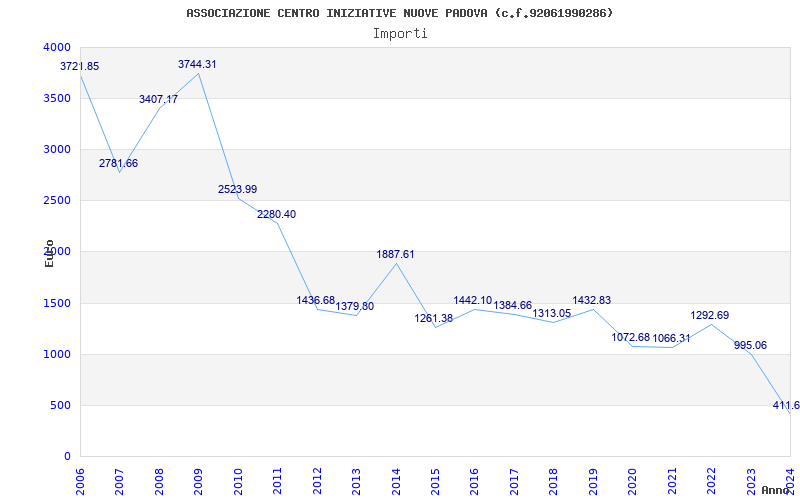Click the y-axis value 0
The width and height of the screenshot is (800, 500).
[67, 456]
